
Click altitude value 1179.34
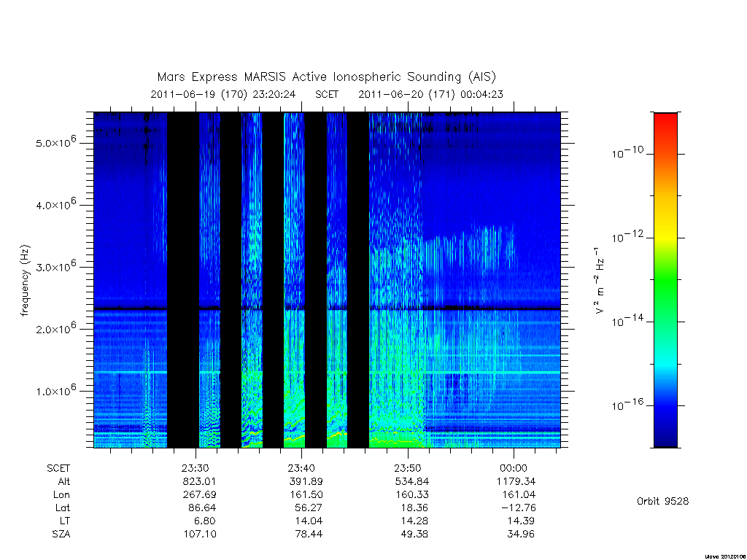(516, 481)
